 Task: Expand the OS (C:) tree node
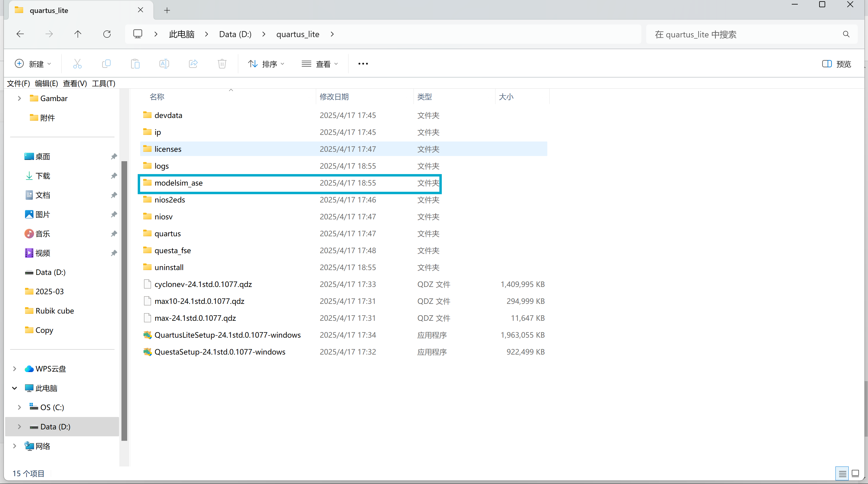click(x=19, y=407)
